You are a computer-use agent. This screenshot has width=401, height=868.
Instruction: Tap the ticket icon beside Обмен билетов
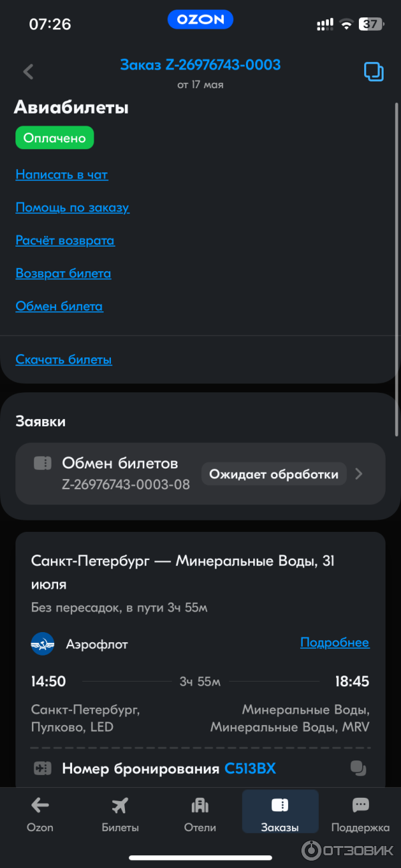tap(43, 463)
